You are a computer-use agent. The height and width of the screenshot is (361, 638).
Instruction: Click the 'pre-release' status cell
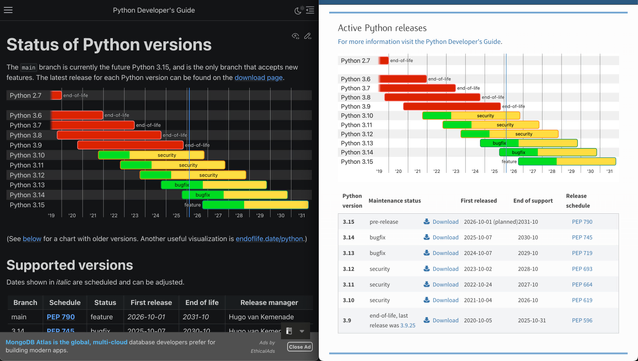(384, 222)
